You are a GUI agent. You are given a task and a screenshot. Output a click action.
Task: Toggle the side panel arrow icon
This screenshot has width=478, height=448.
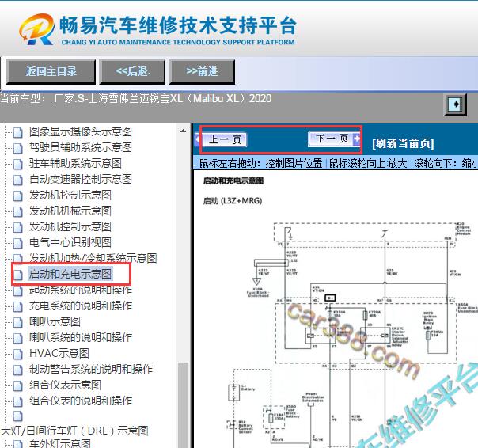(x=455, y=104)
